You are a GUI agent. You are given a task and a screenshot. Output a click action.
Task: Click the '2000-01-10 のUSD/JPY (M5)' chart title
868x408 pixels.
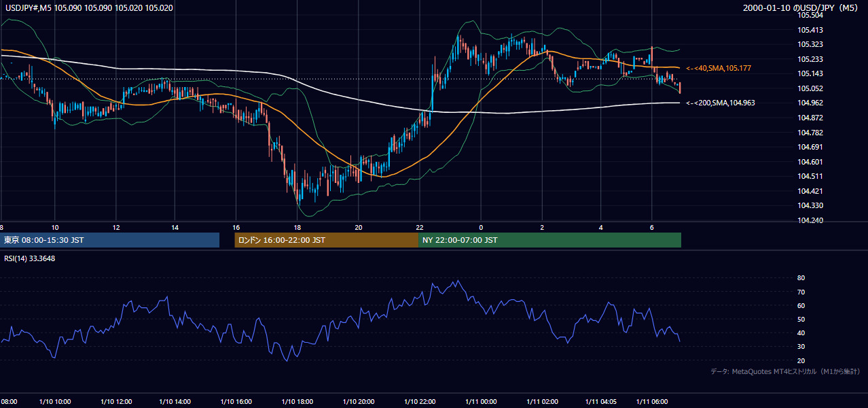click(x=800, y=8)
